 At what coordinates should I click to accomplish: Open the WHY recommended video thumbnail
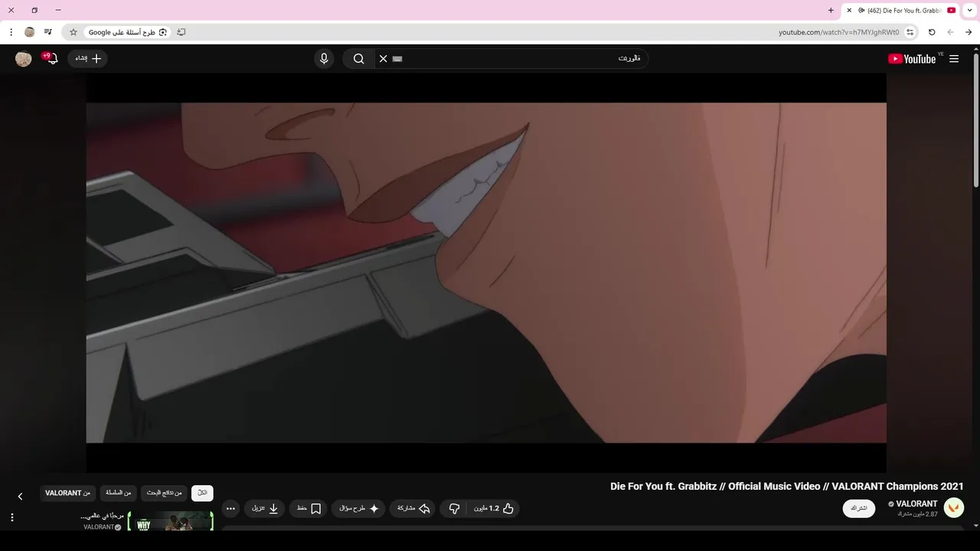point(170,521)
